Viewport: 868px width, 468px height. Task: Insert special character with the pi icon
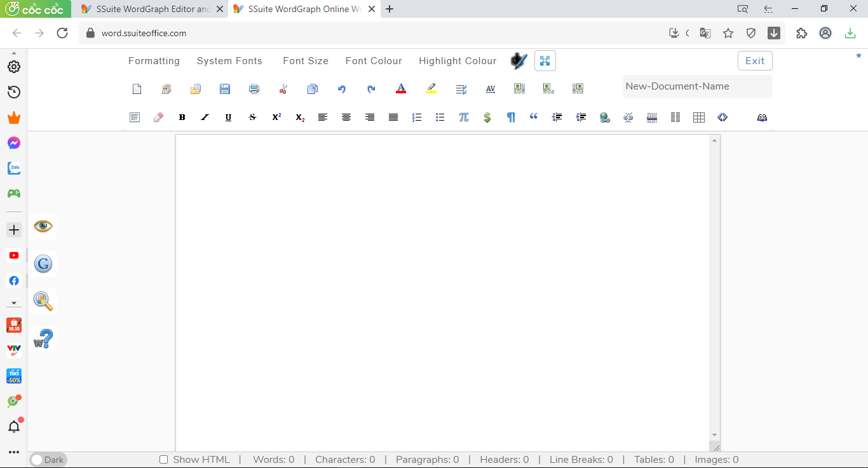tap(464, 117)
